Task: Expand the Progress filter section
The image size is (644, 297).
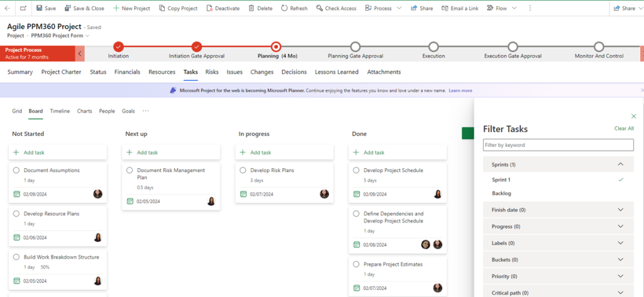Action: tap(558, 227)
